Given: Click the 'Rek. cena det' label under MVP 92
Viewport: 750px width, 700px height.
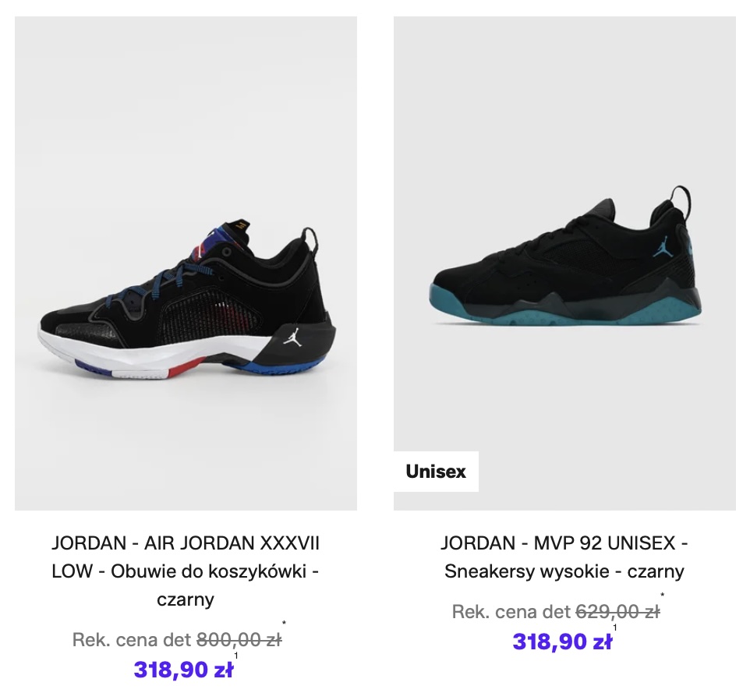Looking at the screenshot, I should click(x=511, y=612).
